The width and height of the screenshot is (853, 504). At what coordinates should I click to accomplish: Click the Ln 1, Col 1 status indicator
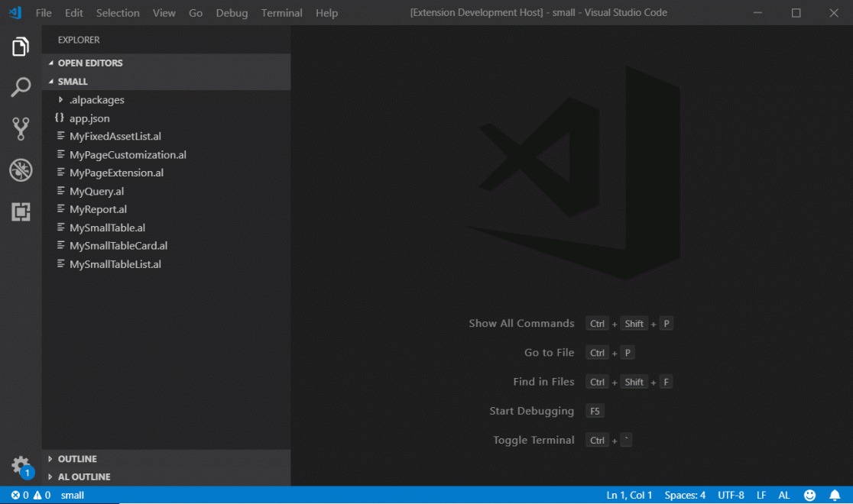628,495
